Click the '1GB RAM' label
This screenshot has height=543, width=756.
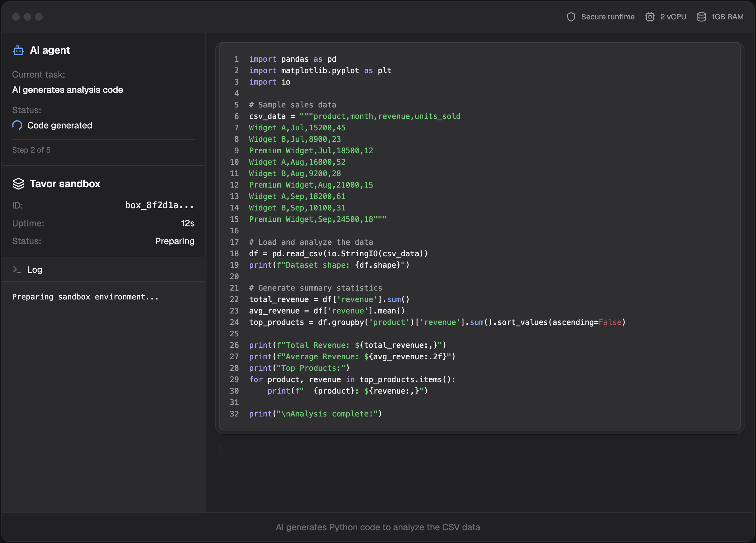point(727,17)
